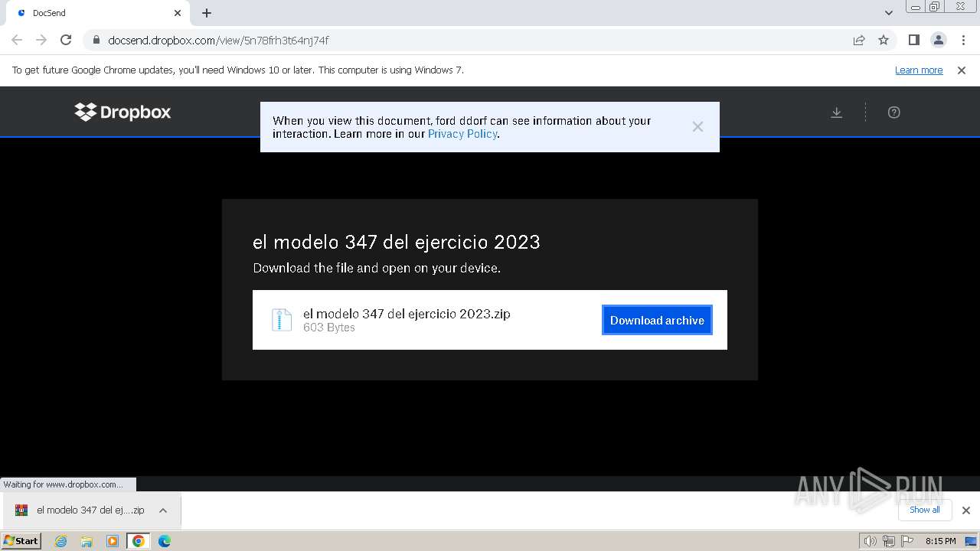Close the DocSend tab
The image size is (980, 551).
[178, 13]
